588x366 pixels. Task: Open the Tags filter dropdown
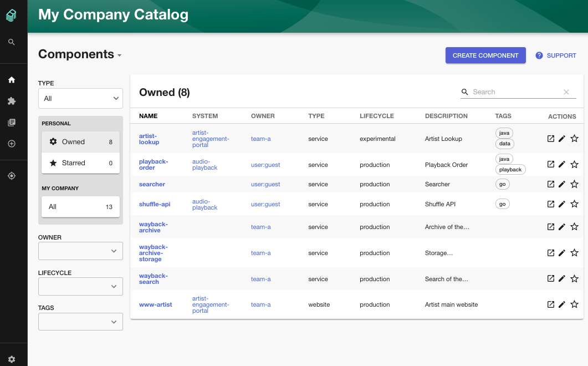pyautogui.click(x=80, y=322)
